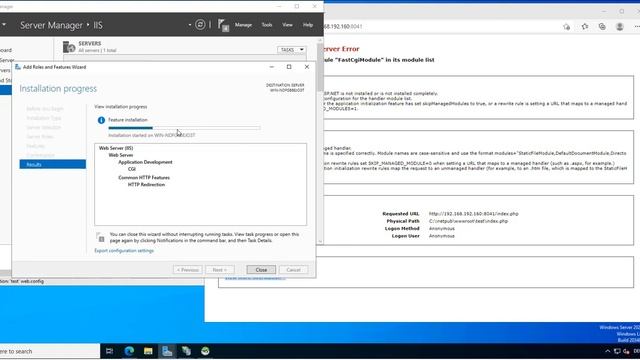Open the browser profile icon
This screenshot has height=360, width=640.
click(620, 27)
